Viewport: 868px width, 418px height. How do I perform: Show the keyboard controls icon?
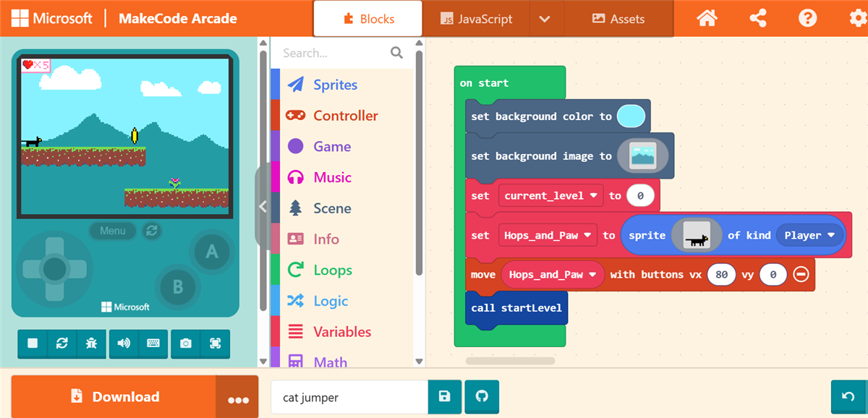pyautogui.click(x=153, y=344)
